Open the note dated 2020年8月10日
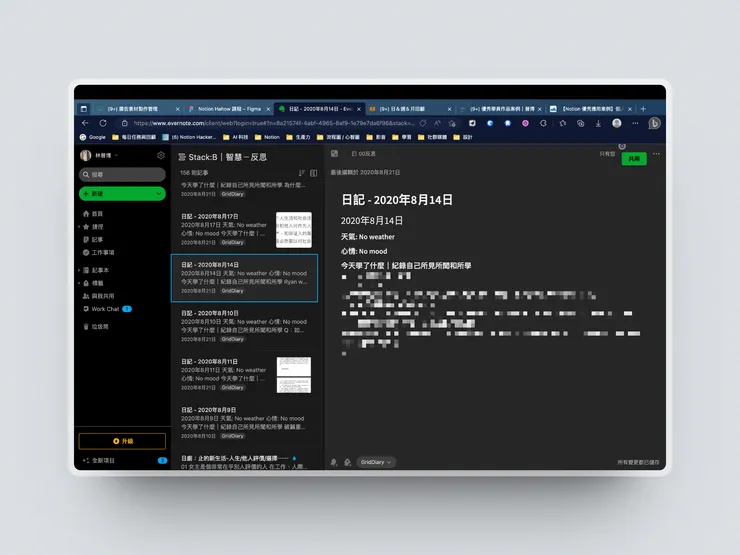Image resolution: width=740 pixels, height=555 pixels. point(244,326)
